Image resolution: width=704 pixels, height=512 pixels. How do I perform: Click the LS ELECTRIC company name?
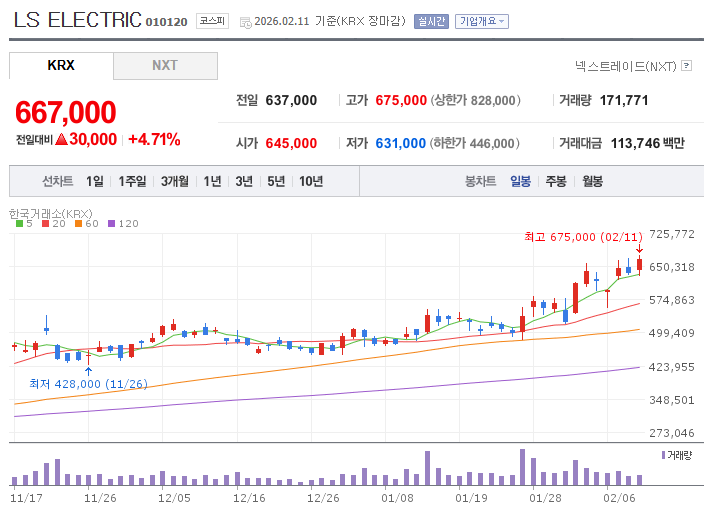coord(77,20)
